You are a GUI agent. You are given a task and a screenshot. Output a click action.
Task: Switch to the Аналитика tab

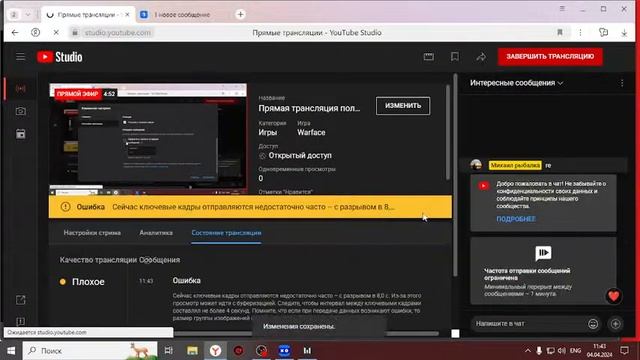coord(156,233)
